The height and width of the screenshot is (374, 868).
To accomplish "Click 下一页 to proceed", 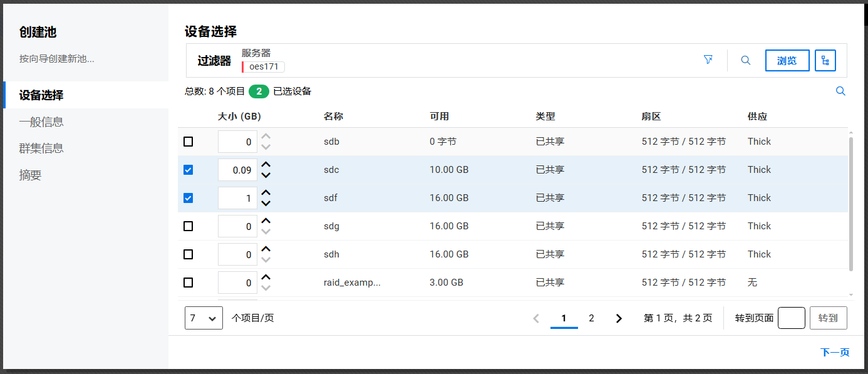I will pyautogui.click(x=834, y=353).
